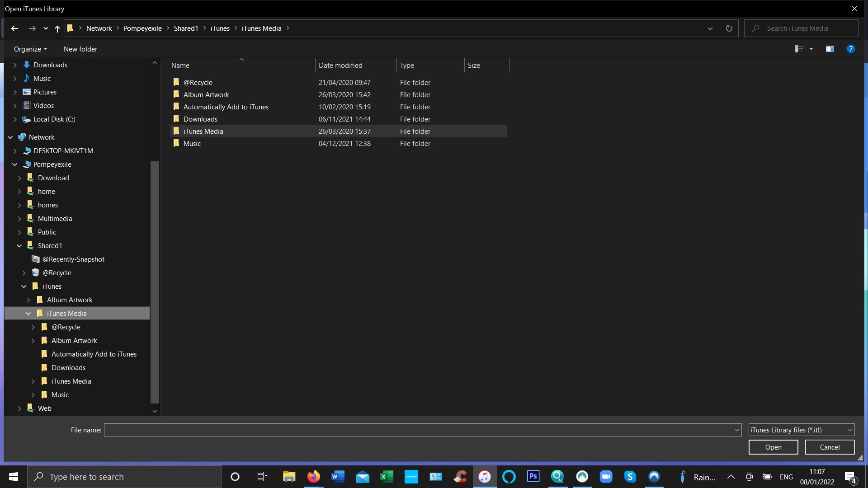Open the file type filter dropdown
Image resolution: width=868 pixels, height=488 pixels.
coord(801,430)
